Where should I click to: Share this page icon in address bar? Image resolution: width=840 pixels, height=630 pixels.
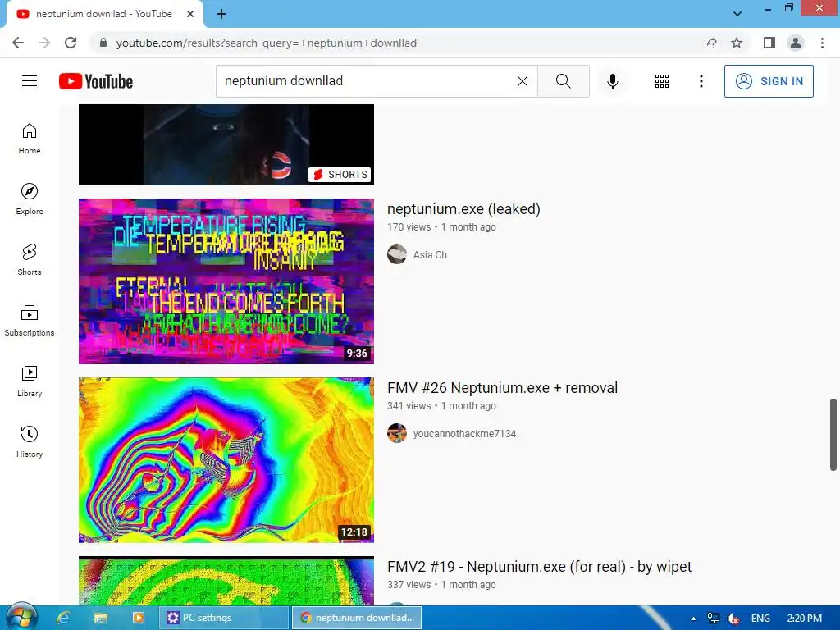click(x=710, y=43)
